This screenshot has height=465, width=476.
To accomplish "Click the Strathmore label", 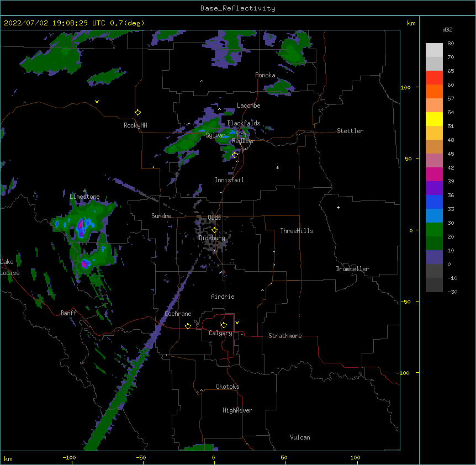I will coord(285,336).
